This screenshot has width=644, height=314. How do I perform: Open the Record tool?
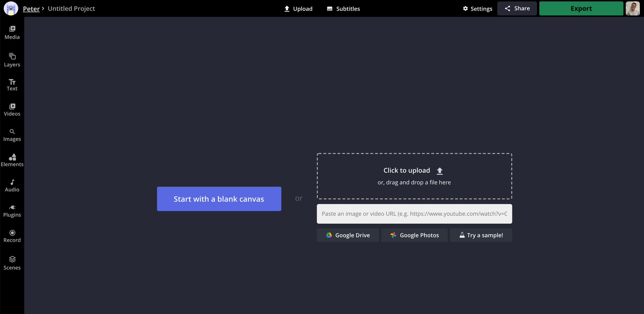coord(12,236)
